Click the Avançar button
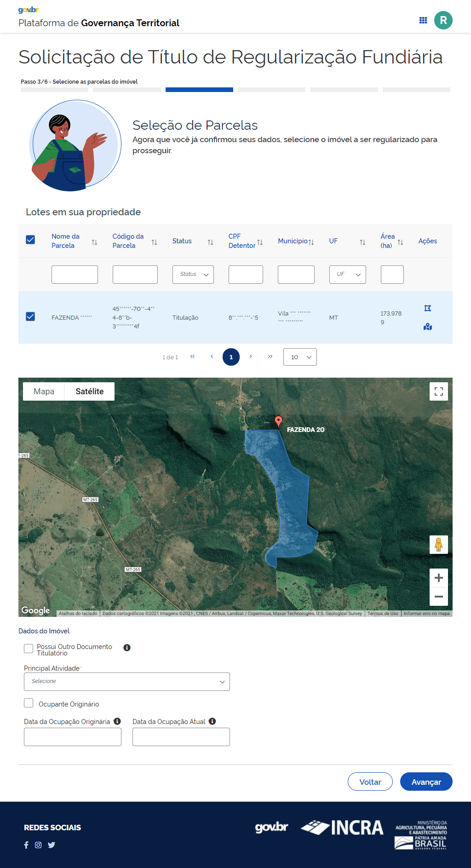 coord(426,782)
